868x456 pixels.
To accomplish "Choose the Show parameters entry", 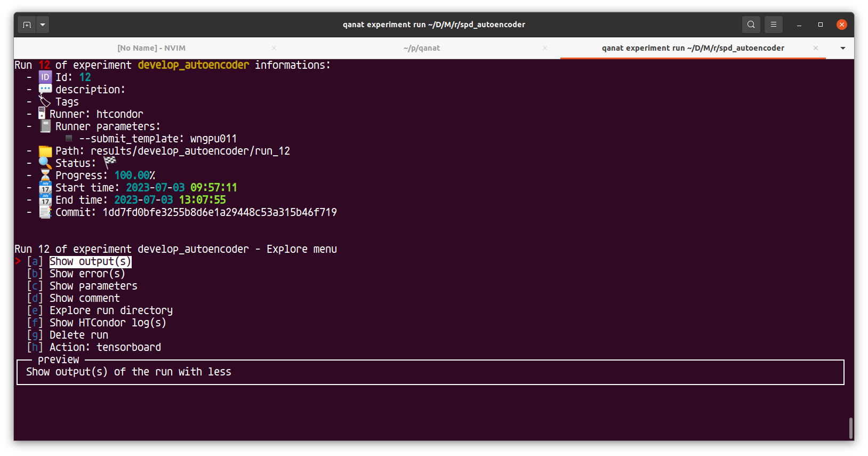I will 93,286.
